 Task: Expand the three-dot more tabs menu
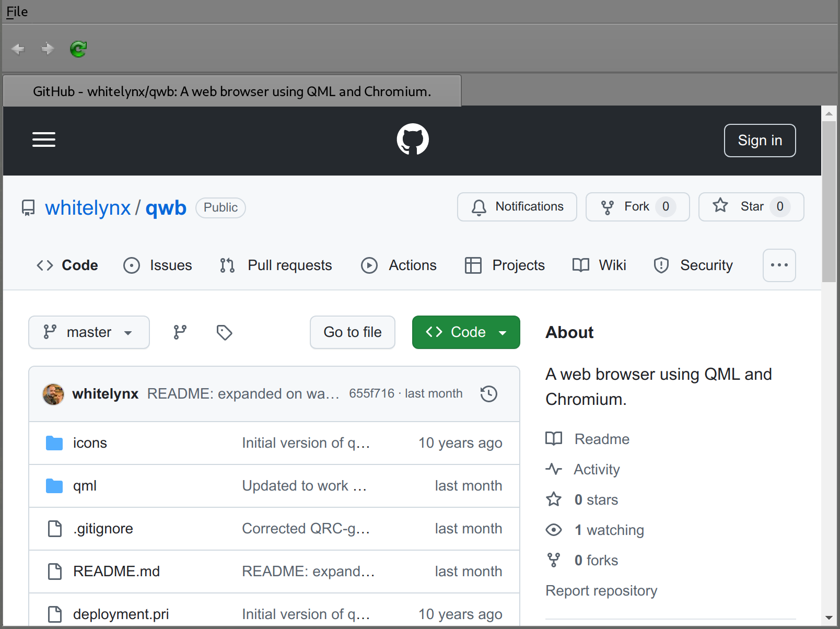[x=779, y=265]
